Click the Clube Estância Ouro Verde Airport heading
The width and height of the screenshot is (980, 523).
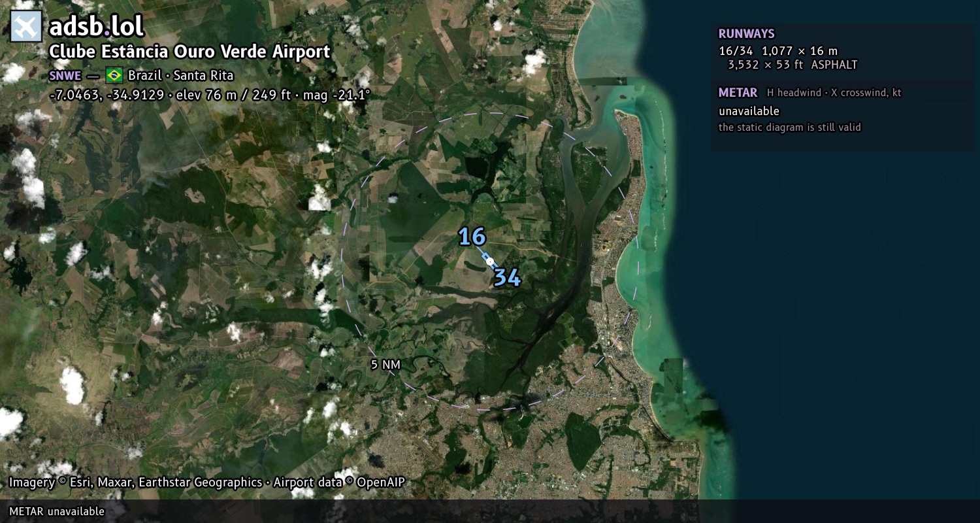point(190,52)
